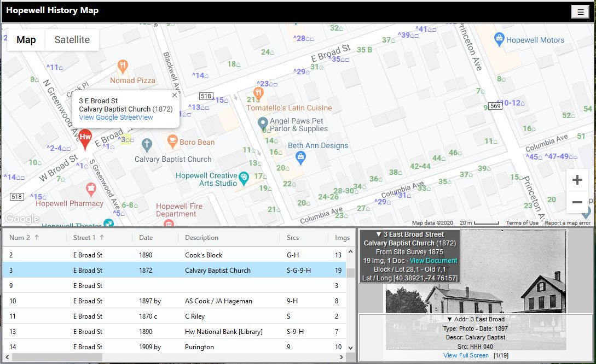The image size is (596, 364).
Task: Click the Angel Paws Pet Parlor pin
Action: coord(263,122)
